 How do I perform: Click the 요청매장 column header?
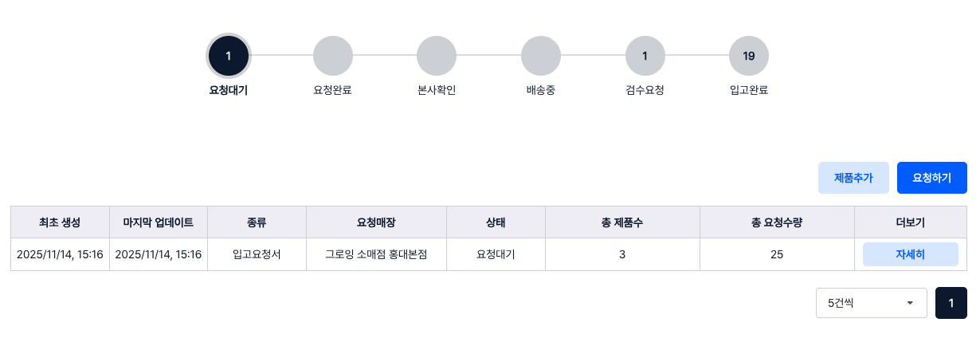point(376,222)
